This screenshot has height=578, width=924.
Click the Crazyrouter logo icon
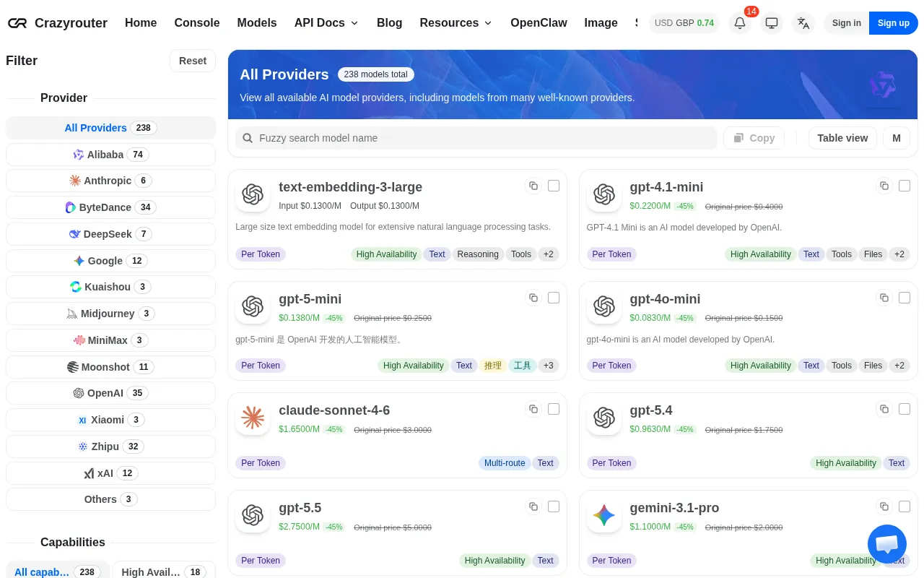(17, 23)
